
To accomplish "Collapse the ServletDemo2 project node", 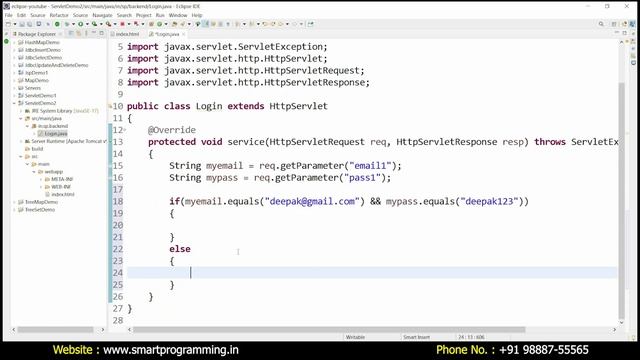I will click(x=14, y=103).
